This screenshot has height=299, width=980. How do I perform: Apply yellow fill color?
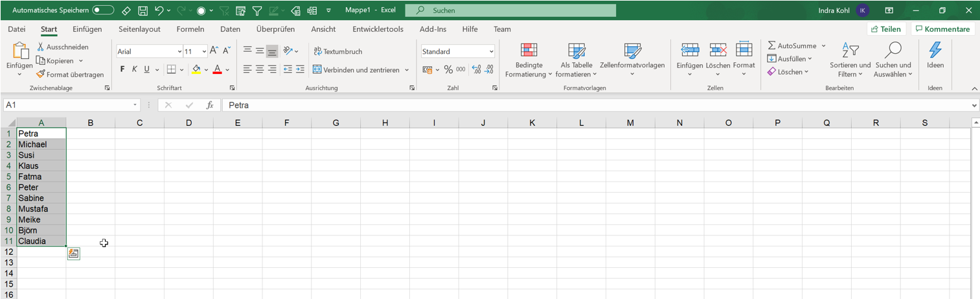point(196,69)
